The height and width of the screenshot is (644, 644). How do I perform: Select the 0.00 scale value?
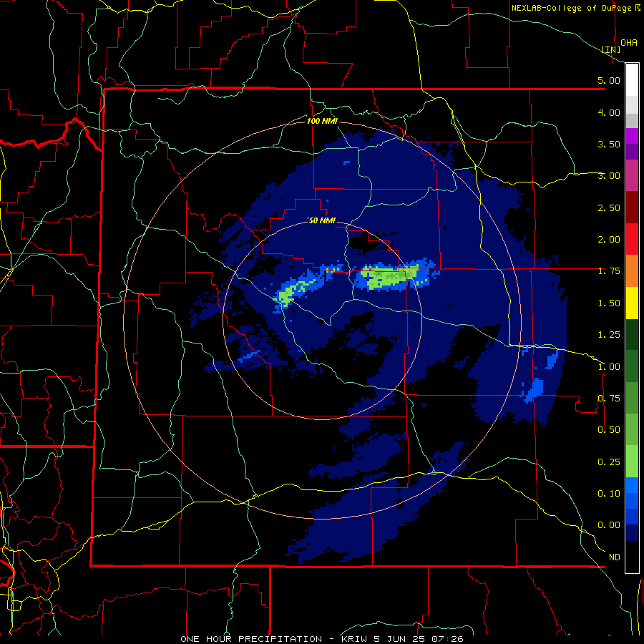click(x=609, y=525)
